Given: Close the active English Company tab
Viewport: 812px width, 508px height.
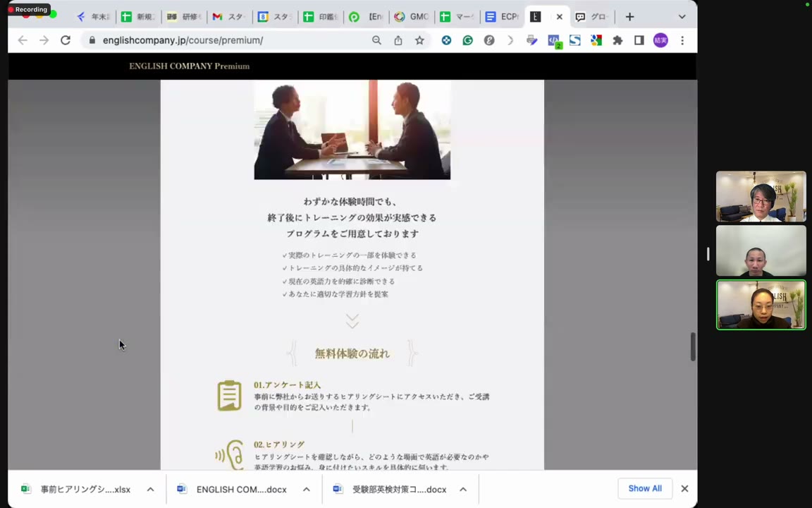Looking at the screenshot, I should (559, 17).
